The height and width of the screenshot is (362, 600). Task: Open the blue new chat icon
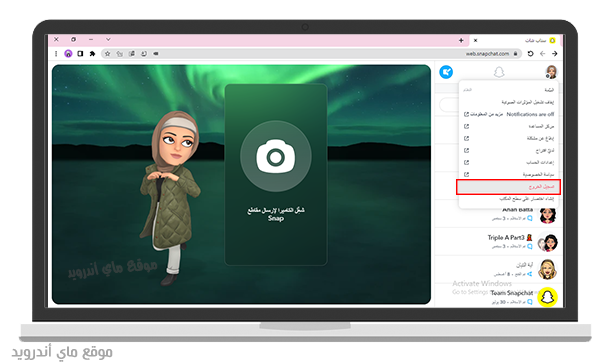pos(446,72)
